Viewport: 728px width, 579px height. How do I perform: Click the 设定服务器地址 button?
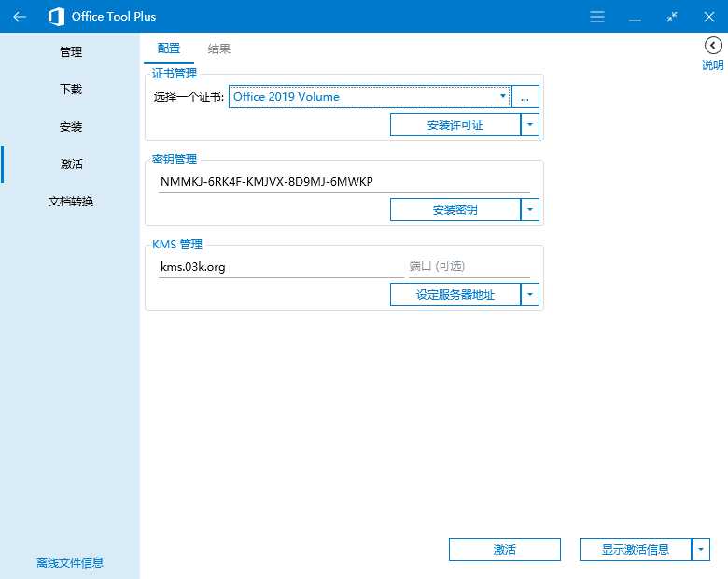point(455,294)
